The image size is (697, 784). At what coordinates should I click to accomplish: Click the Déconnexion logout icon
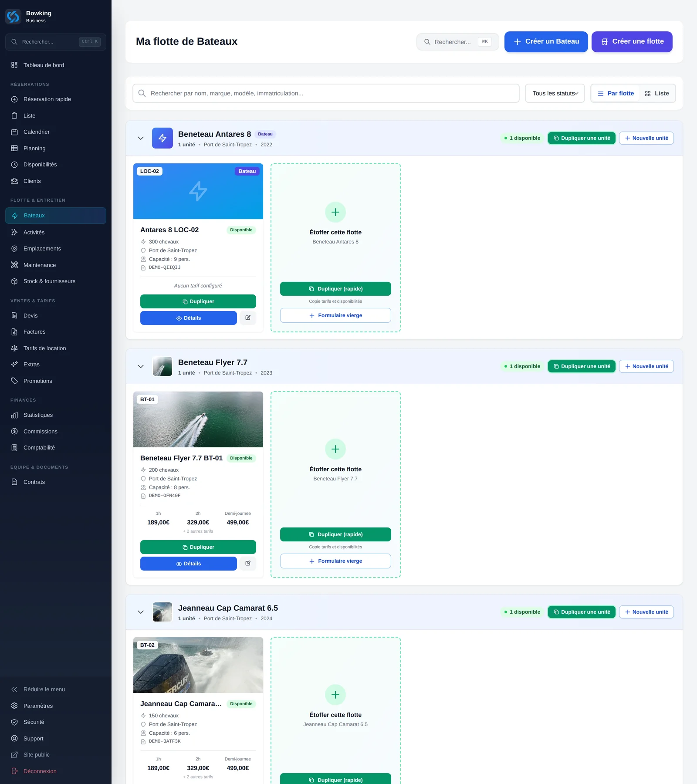pyautogui.click(x=14, y=771)
